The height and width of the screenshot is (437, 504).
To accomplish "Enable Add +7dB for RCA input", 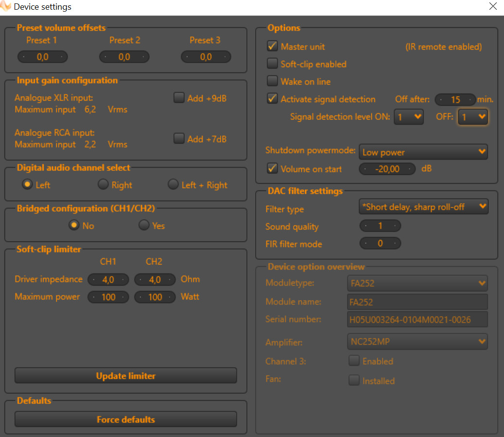I will (179, 138).
